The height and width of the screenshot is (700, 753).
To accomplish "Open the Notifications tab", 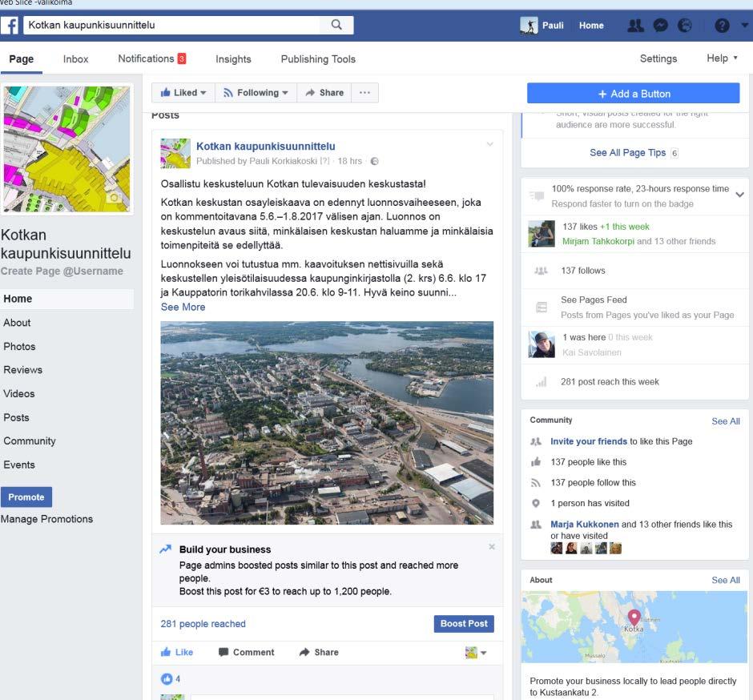I will pyautogui.click(x=151, y=58).
